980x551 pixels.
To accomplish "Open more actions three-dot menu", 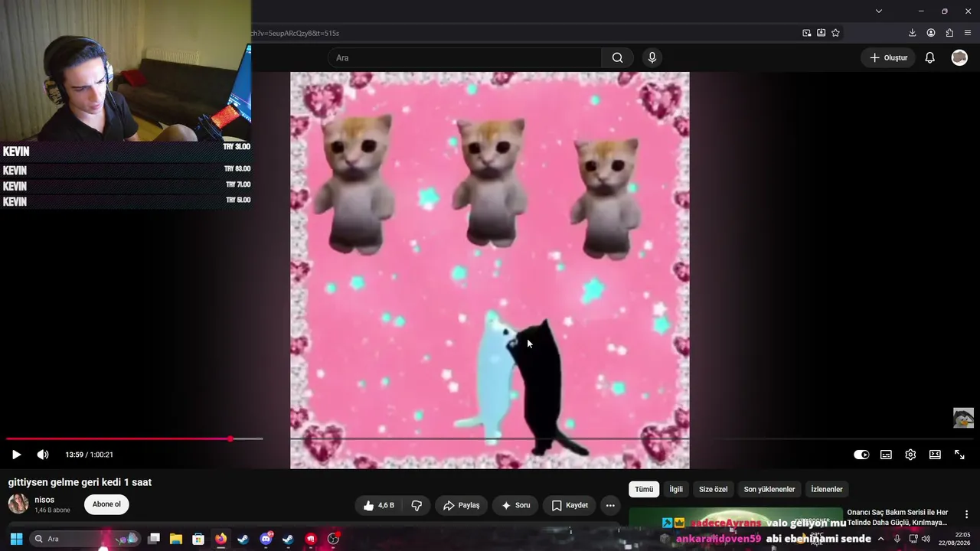I will pyautogui.click(x=610, y=505).
